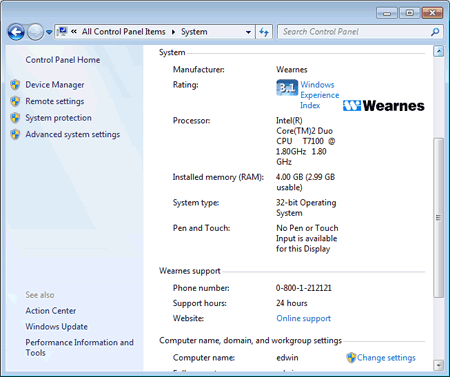Open Device Manager link

[55, 85]
